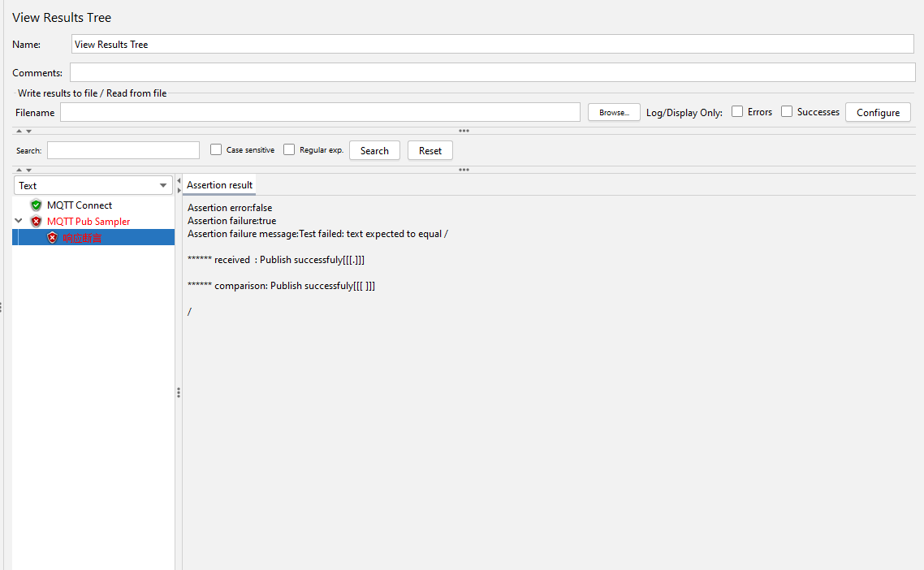This screenshot has width=924, height=570.
Task: Switch to the Assertion result tab
Action: (x=219, y=185)
